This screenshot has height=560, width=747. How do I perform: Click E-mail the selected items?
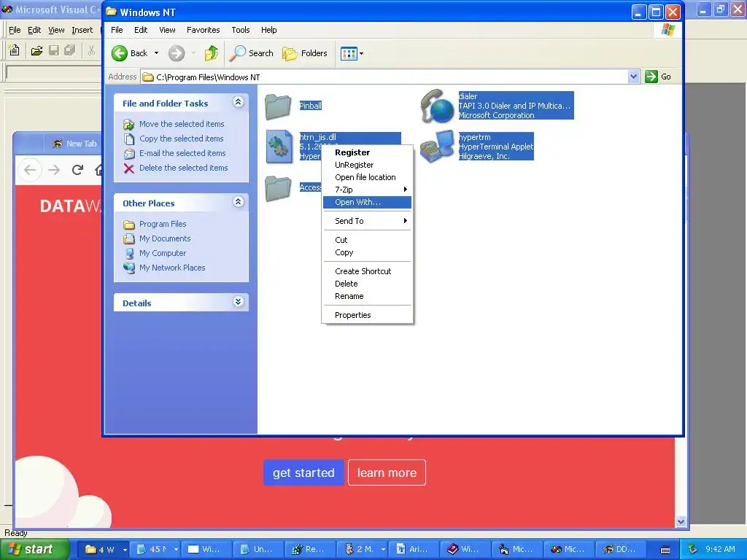(182, 153)
